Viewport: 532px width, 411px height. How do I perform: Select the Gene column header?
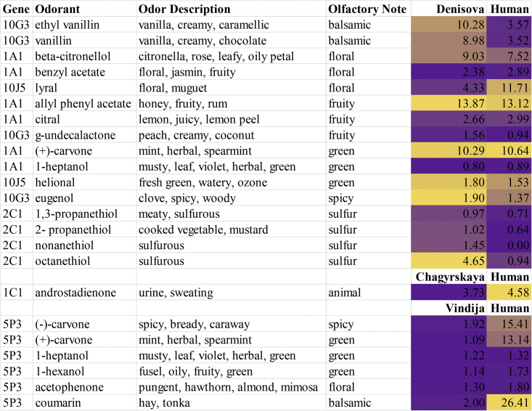point(16,9)
